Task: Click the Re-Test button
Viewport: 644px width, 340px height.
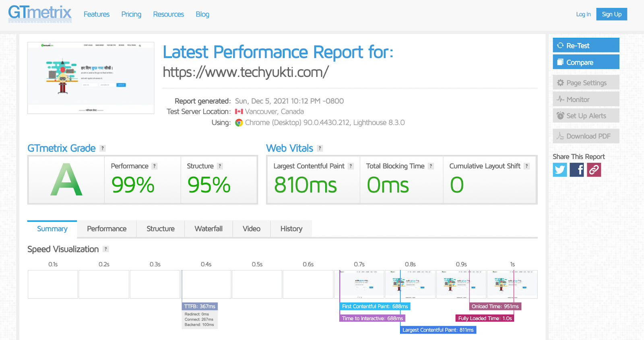Action: (586, 45)
